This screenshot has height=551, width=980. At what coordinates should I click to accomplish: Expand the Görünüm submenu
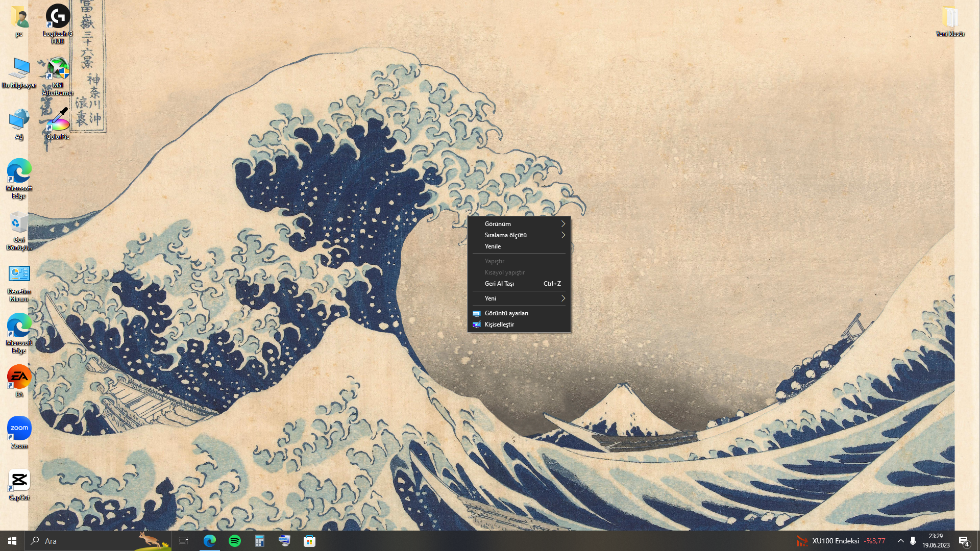(x=519, y=224)
